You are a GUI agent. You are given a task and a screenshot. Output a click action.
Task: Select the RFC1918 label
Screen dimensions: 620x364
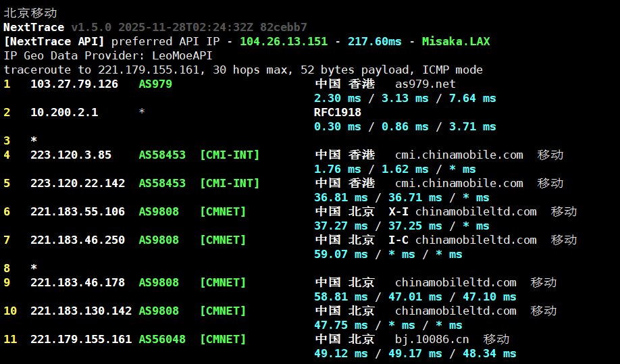tap(338, 112)
